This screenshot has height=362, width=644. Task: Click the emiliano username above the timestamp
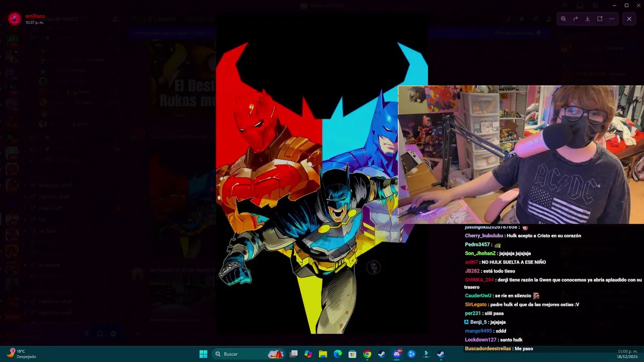[x=35, y=16]
